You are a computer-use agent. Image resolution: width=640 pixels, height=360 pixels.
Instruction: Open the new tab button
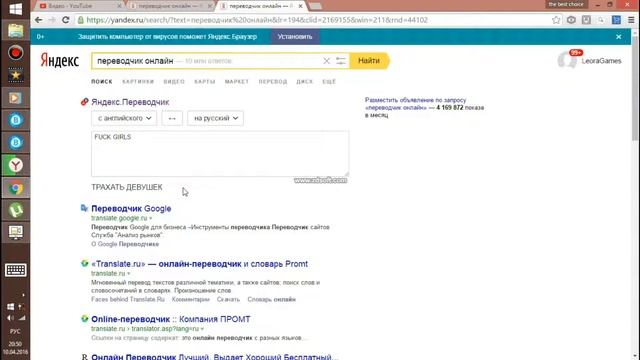315,6
